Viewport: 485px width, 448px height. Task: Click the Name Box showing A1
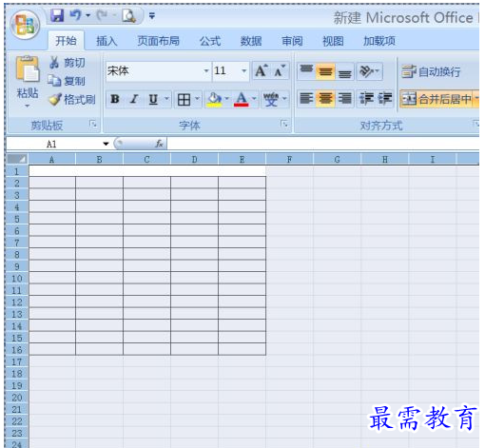[52, 145]
